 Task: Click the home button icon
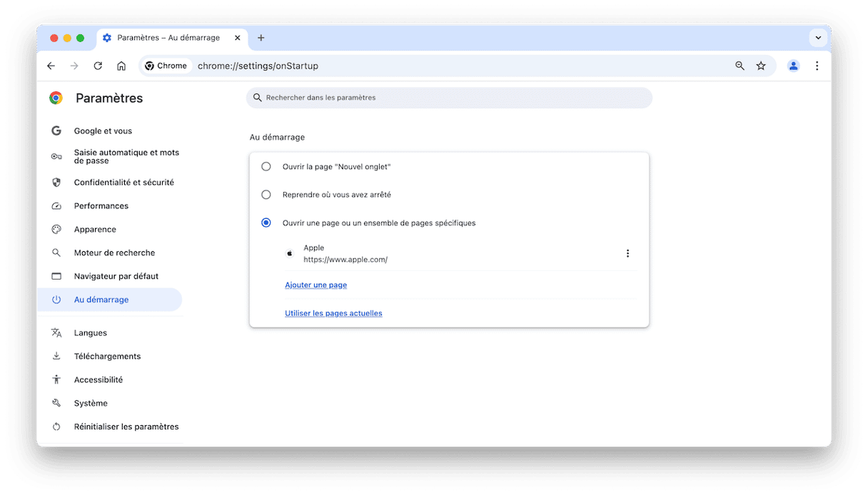click(121, 66)
